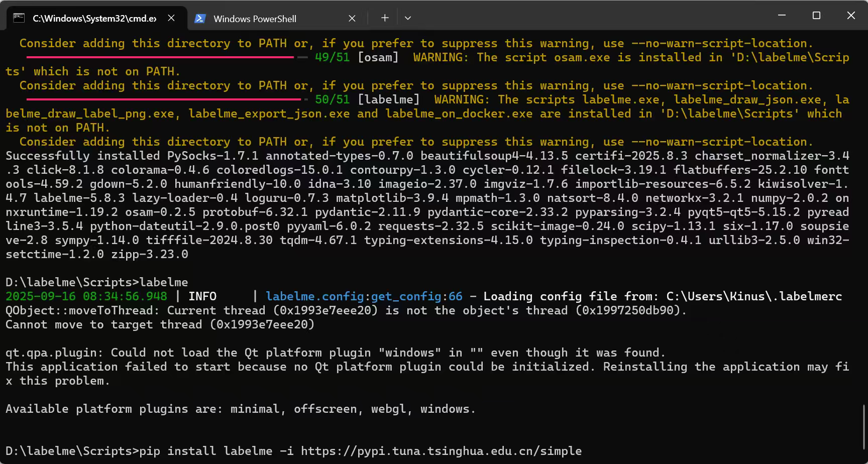Minimize the terminal window
Screen dimensions: 868x464
(x=782, y=16)
